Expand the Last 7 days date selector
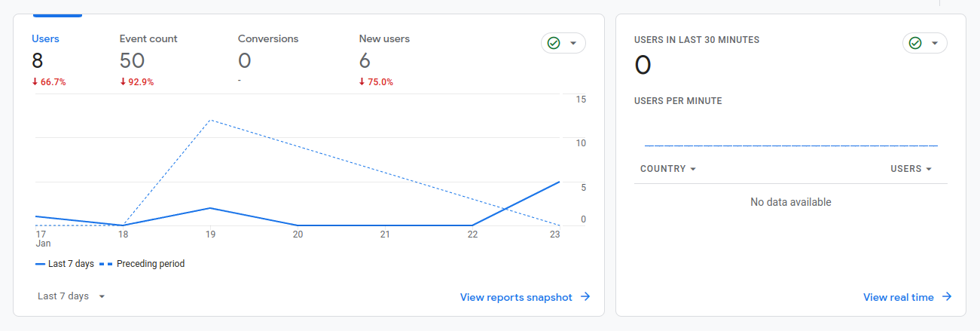 72,296
